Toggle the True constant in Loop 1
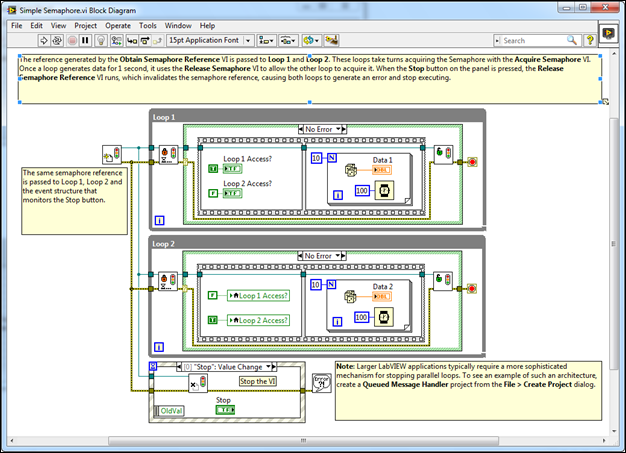Screen dimensions: 626x453 coord(212,170)
